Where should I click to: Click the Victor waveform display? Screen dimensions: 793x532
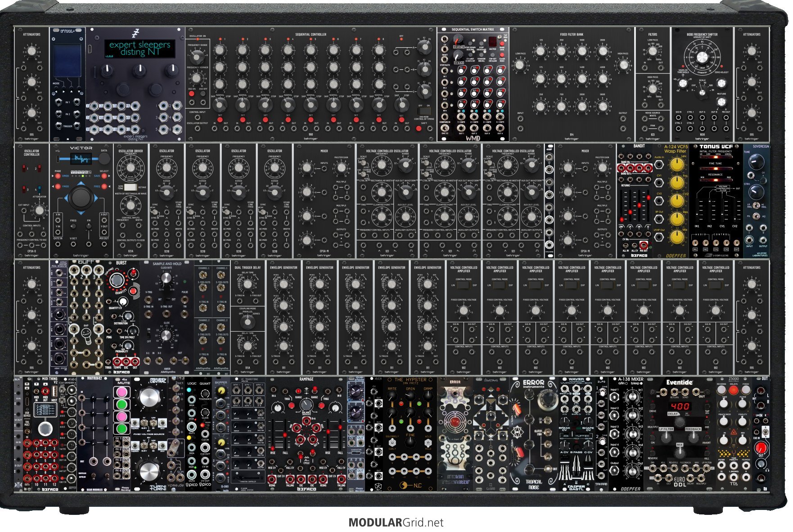pyautogui.click(x=81, y=159)
